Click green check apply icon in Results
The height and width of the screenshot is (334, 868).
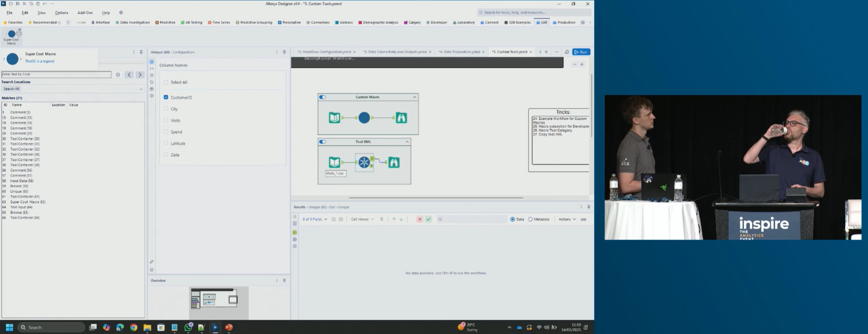click(x=428, y=219)
